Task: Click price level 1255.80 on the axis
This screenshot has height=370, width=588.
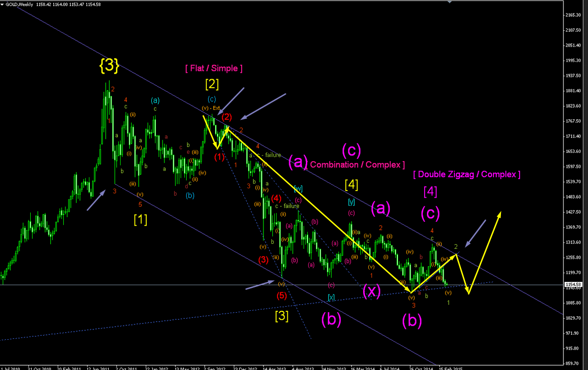Action: (x=573, y=258)
